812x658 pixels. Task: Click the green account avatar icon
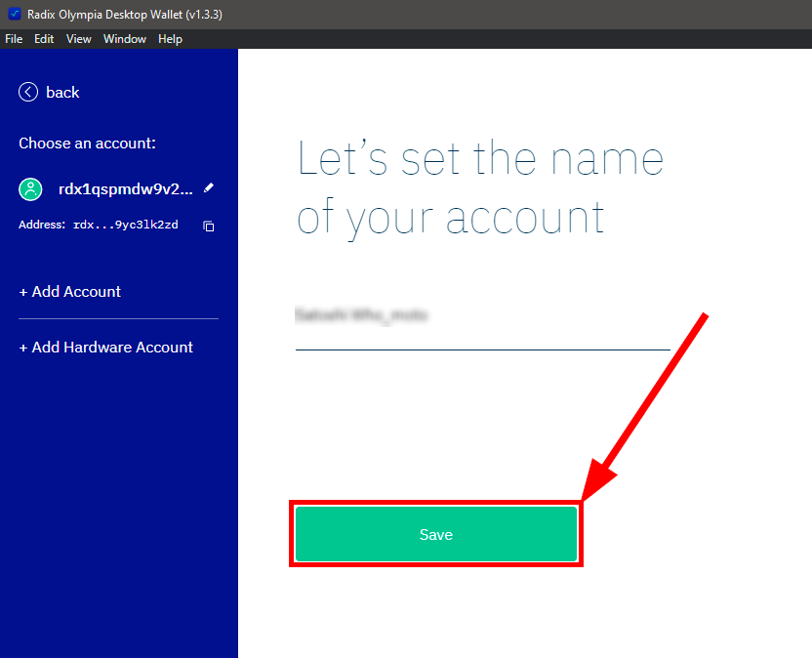(x=31, y=188)
